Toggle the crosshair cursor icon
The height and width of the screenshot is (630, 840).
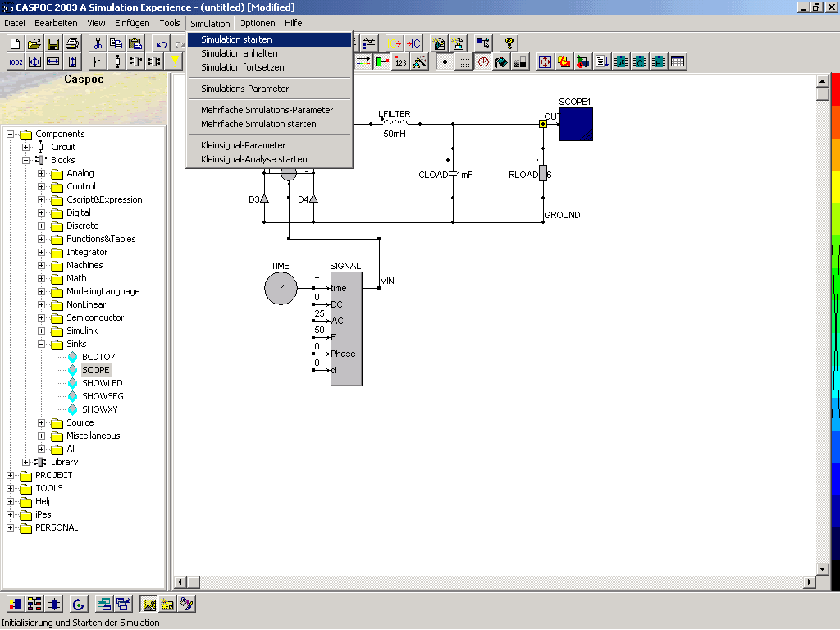(445, 62)
